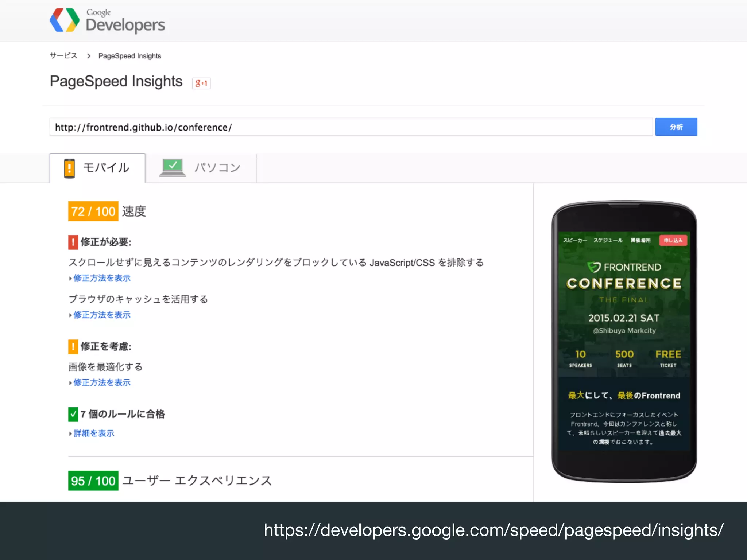
Task: Open the サービス breadcrumb link
Action: point(63,56)
